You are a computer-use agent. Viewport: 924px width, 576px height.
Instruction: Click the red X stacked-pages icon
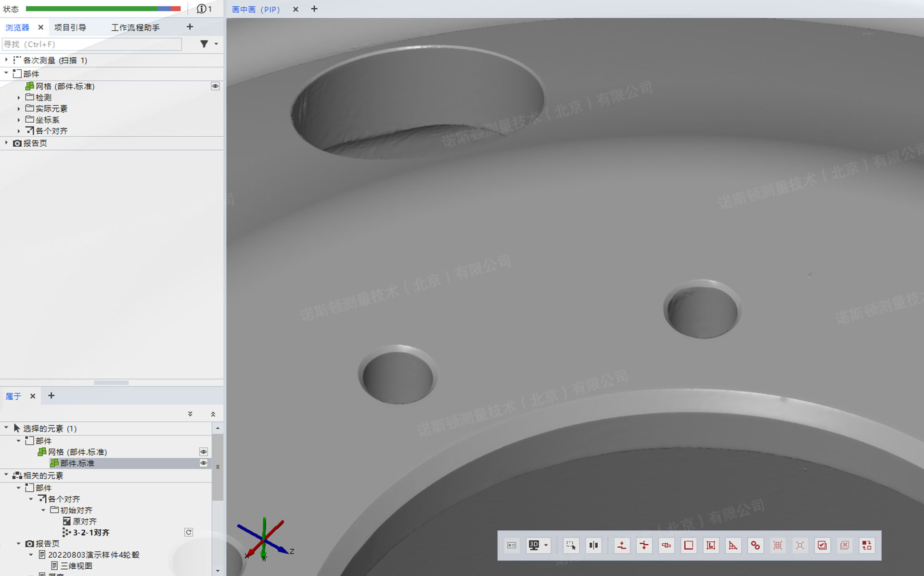845,545
